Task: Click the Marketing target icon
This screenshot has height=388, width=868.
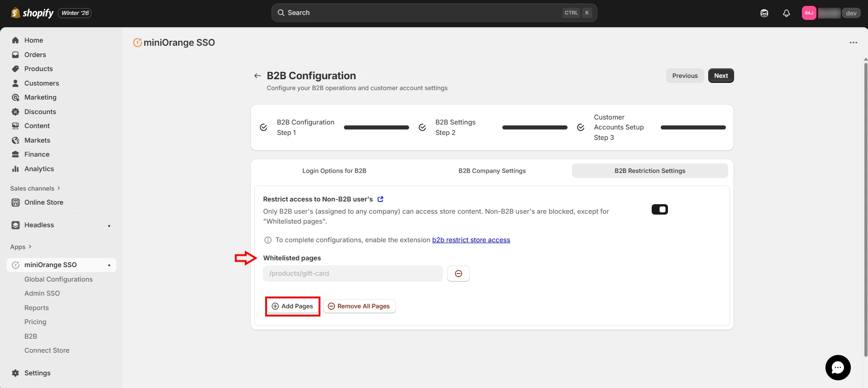Action: [x=15, y=97]
